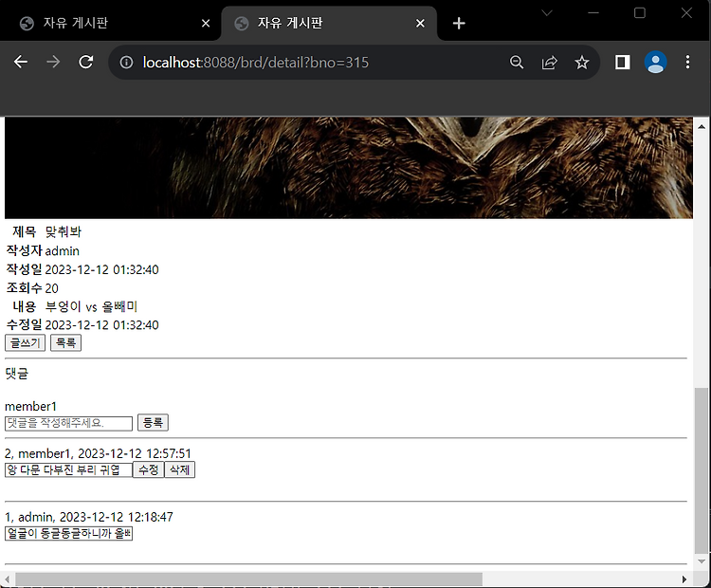Edit member1's comment text field

[x=68, y=470]
